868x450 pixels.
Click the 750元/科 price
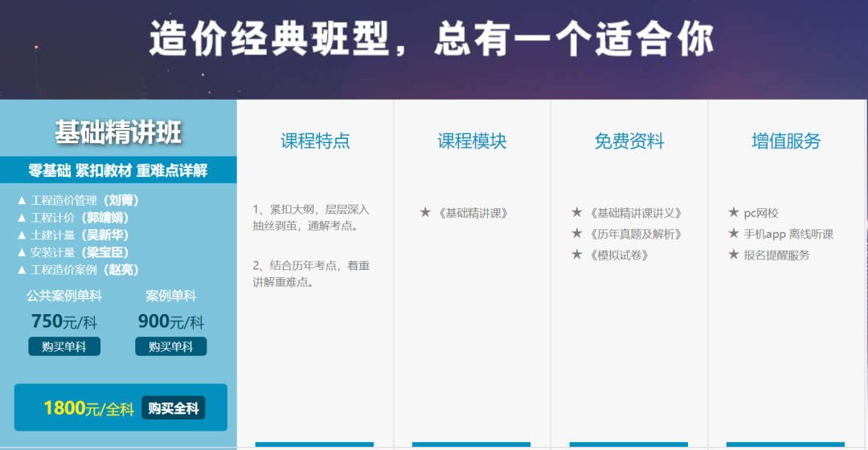(64, 321)
